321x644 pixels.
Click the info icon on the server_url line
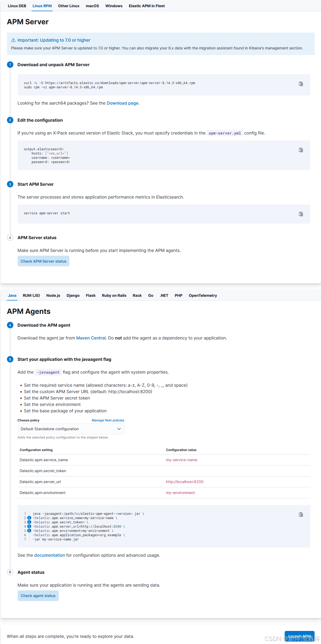(x=29, y=527)
